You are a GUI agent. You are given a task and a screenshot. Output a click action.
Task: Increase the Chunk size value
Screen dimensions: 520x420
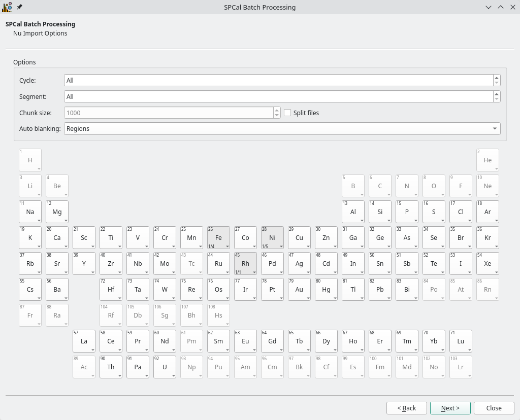[x=277, y=110]
